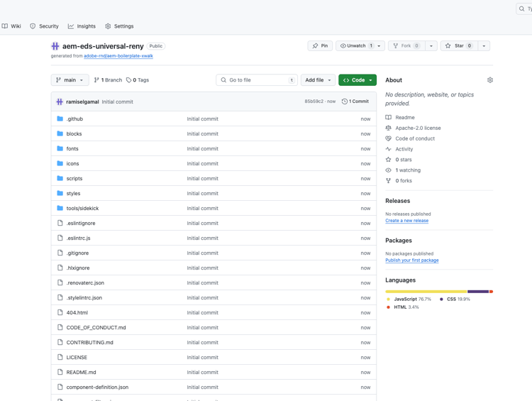The image size is (532, 401).
Task: Open the tools/sidekick folder icon
Action: point(60,208)
